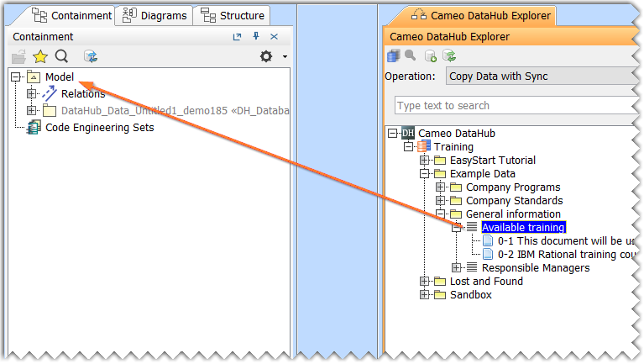Viewport: 644px width, 364px height.
Task: Click the open folder icon in Containment toolbar
Action: click(19, 56)
